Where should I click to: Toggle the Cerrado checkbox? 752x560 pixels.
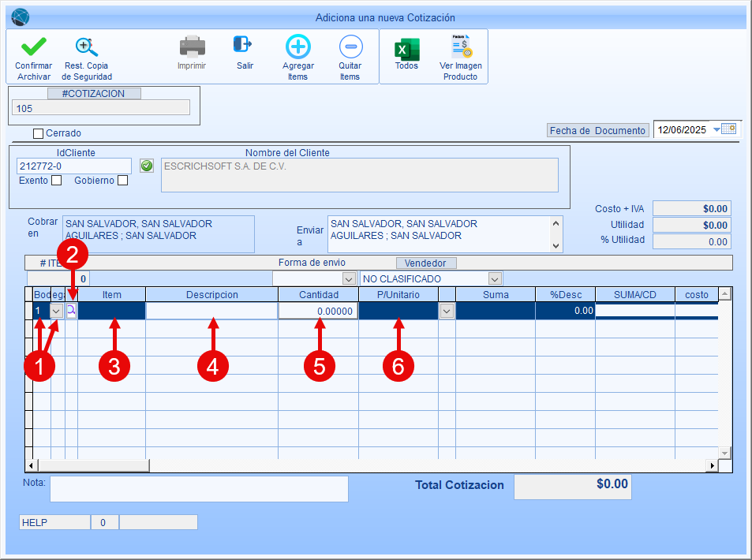tap(39, 134)
